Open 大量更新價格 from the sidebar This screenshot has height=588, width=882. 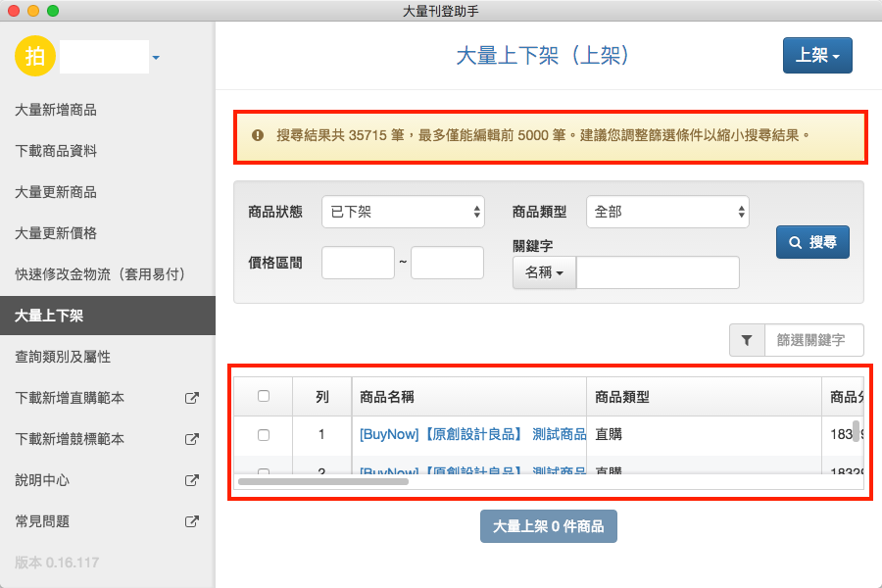(x=56, y=233)
